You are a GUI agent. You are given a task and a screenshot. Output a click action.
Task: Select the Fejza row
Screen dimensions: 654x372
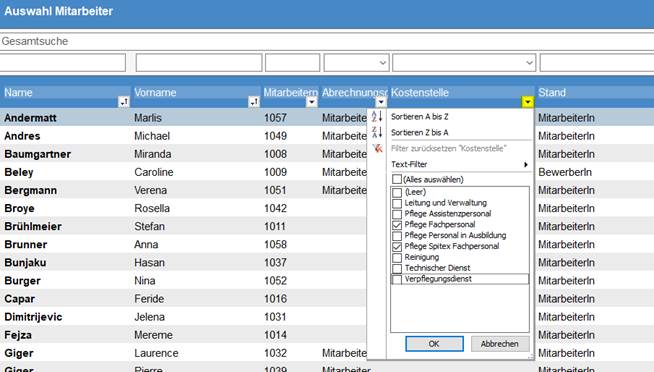pos(184,335)
